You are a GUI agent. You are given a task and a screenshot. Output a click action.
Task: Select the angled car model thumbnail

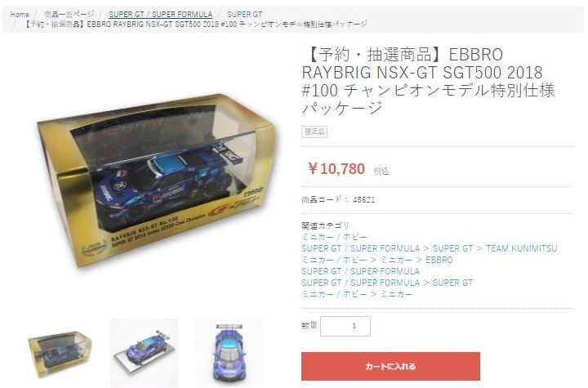(x=144, y=352)
